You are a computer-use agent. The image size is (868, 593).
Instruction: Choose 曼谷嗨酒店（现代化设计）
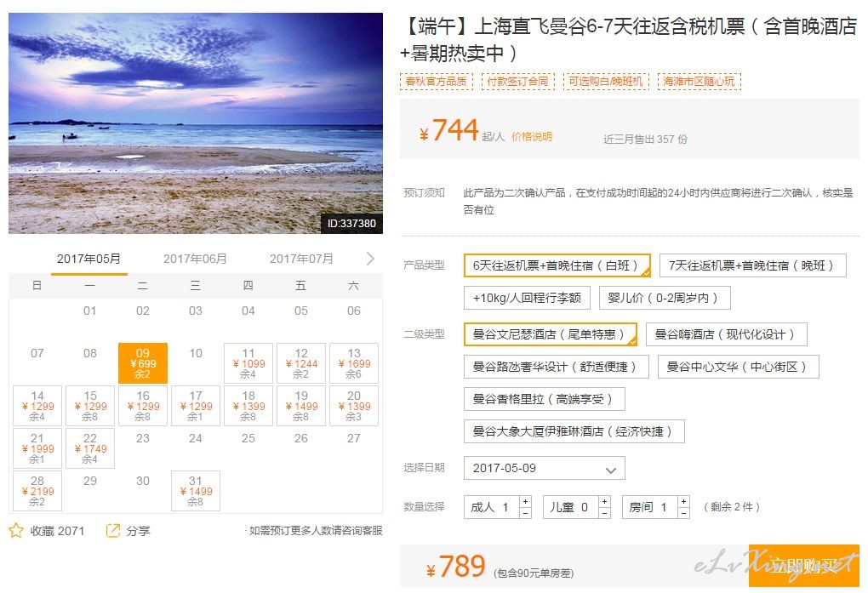726,334
